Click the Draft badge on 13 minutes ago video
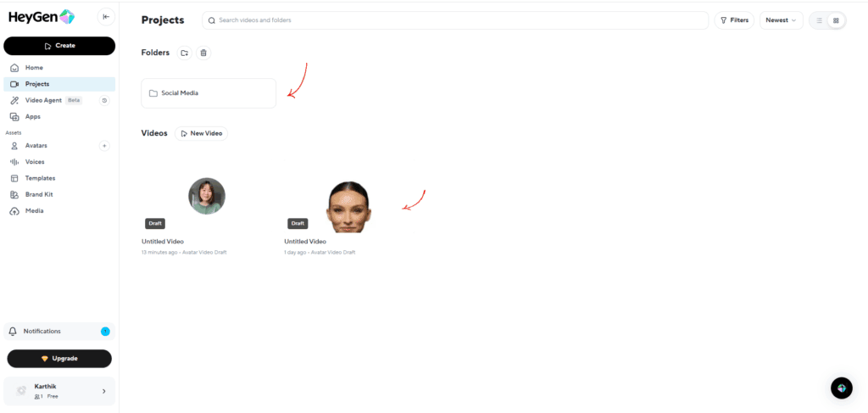This screenshot has height=413, width=868. click(155, 223)
